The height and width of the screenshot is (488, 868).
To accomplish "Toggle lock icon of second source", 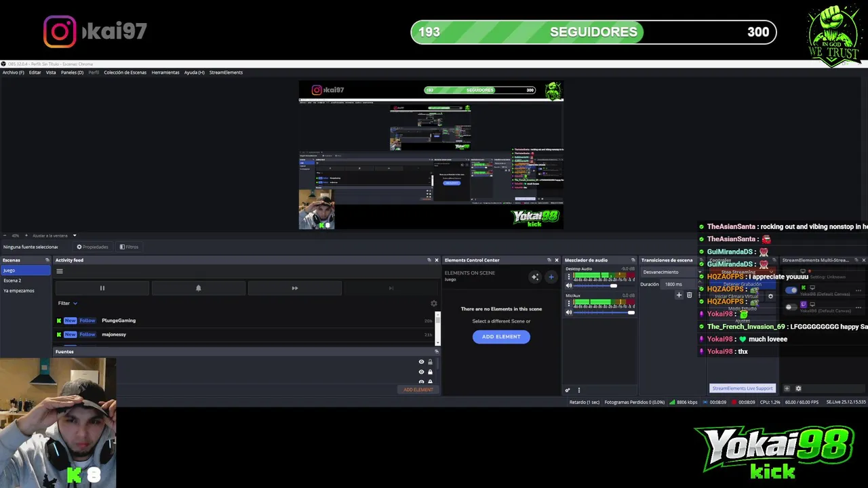I will click(430, 372).
